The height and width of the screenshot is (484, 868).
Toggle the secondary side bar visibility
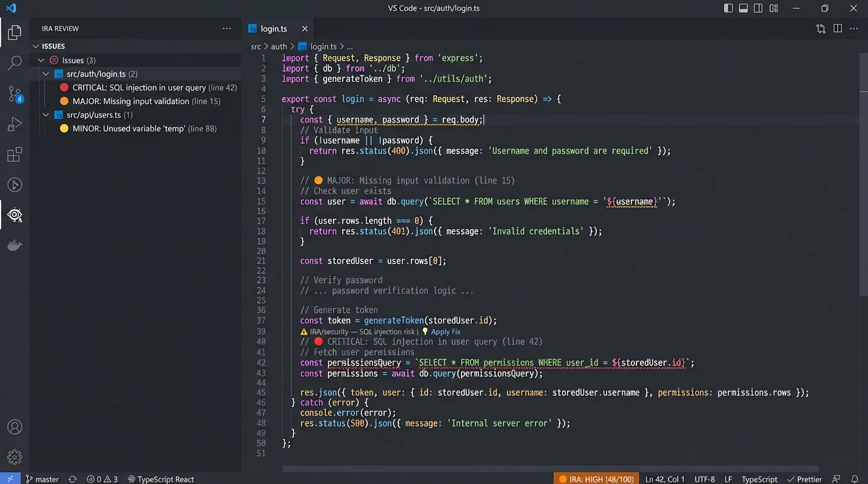[758, 8]
